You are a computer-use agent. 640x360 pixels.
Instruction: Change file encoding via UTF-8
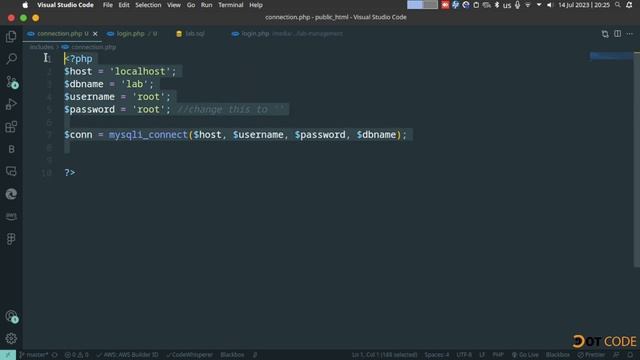(464, 355)
